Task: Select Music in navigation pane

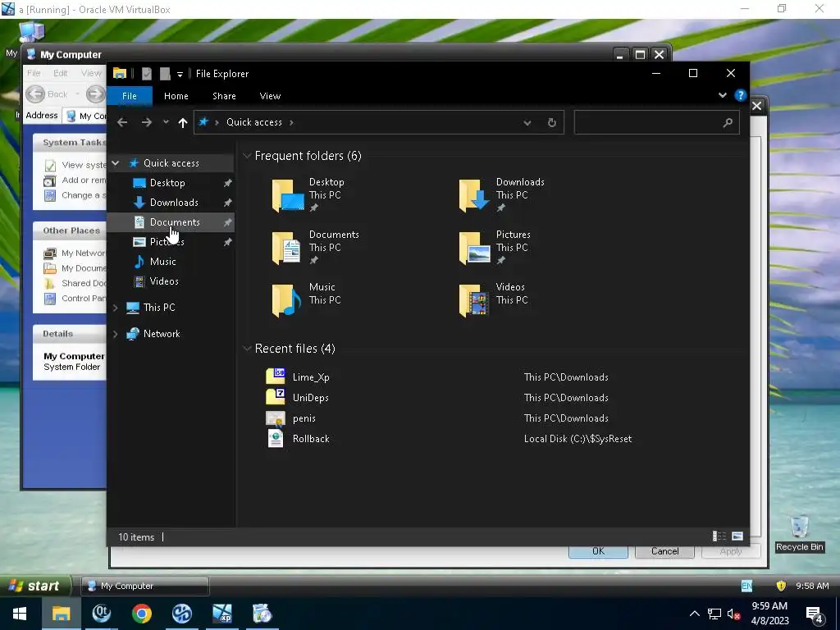Action: coord(163,262)
